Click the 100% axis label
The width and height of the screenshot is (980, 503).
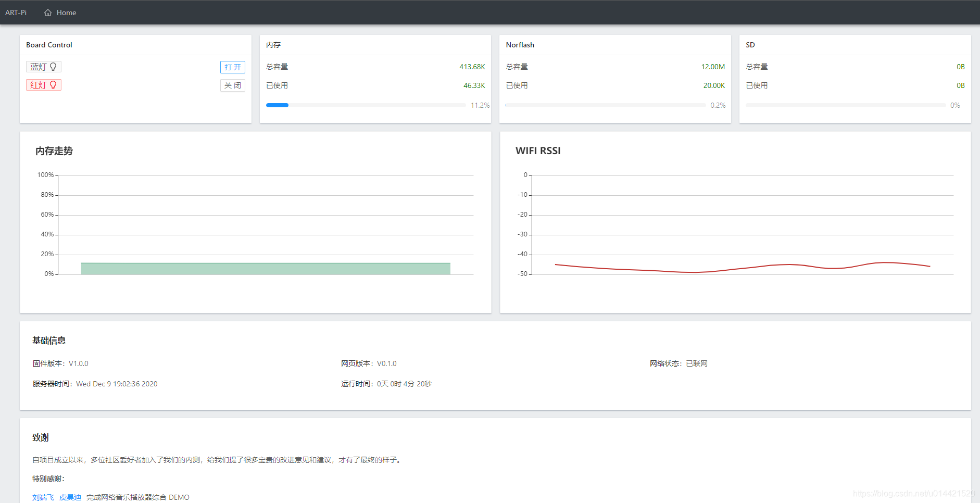coord(45,175)
